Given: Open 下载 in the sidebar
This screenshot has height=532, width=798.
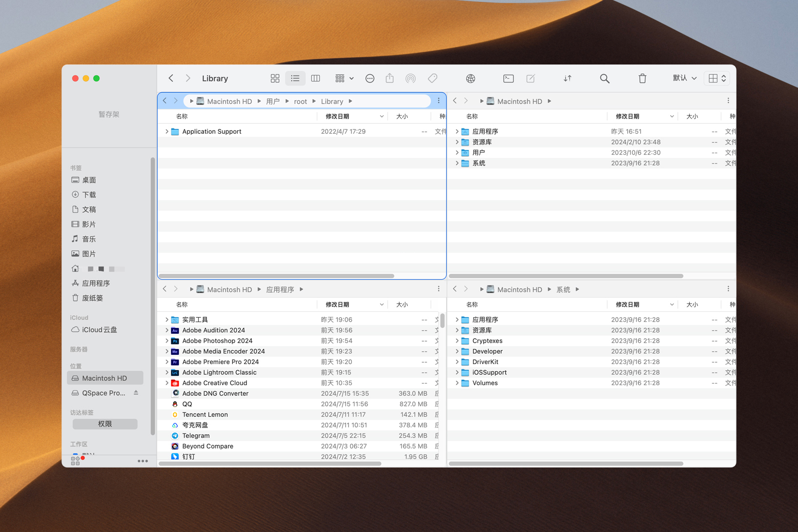Looking at the screenshot, I should coord(89,195).
